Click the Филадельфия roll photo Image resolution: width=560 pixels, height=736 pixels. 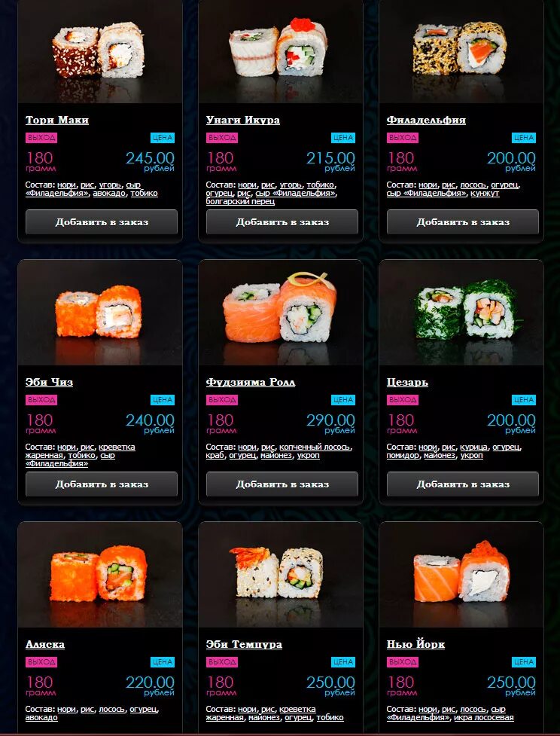pyautogui.click(x=461, y=50)
